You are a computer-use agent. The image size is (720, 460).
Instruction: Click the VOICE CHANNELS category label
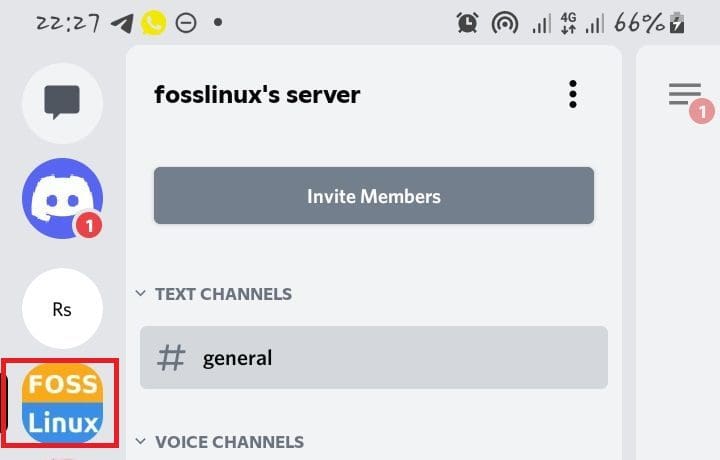coord(229,442)
